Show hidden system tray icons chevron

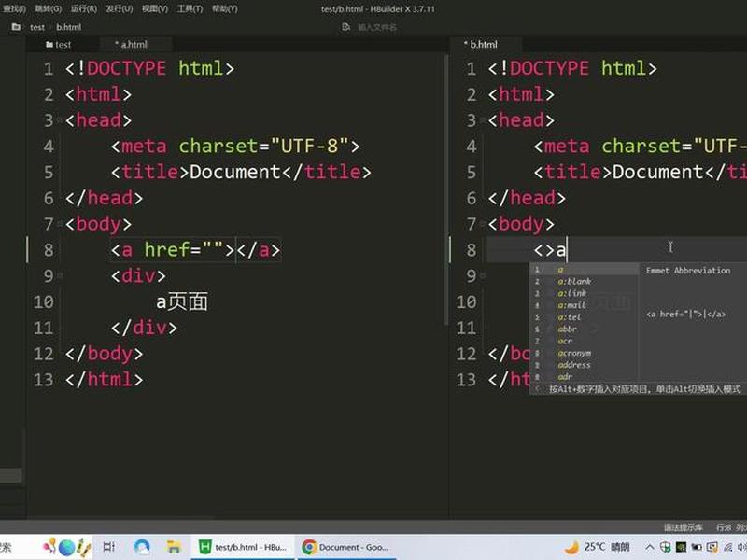(x=649, y=547)
